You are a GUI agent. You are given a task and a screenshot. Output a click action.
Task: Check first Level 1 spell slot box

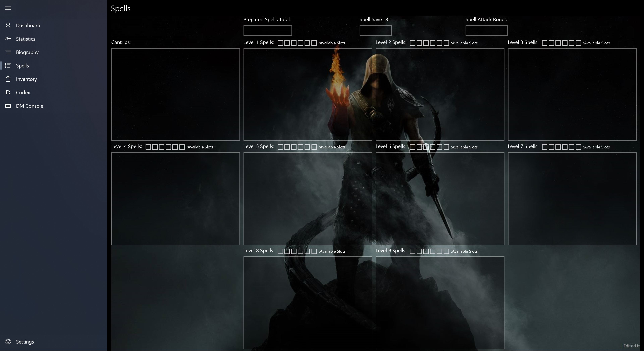pos(280,43)
